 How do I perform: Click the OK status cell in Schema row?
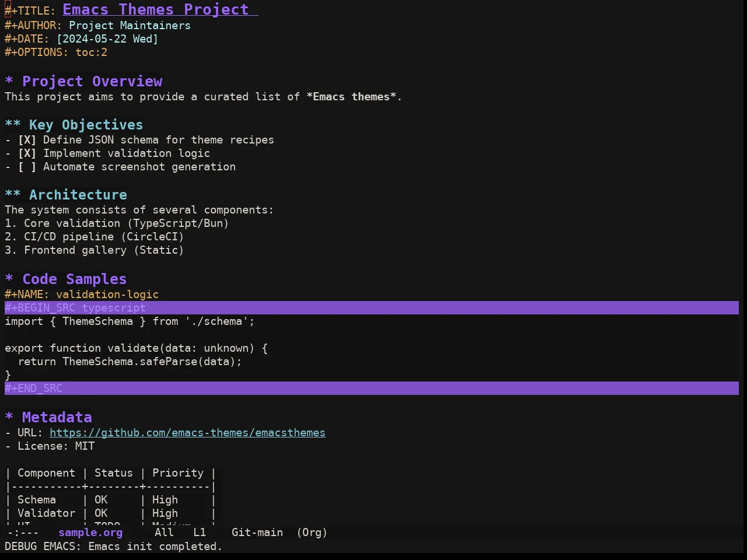[101, 500]
